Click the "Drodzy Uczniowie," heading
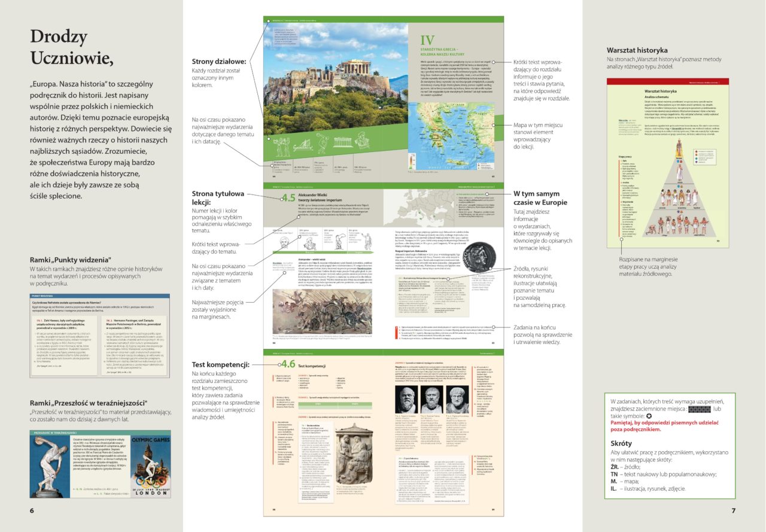Screen dimensions: 766x532 coord(71,47)
